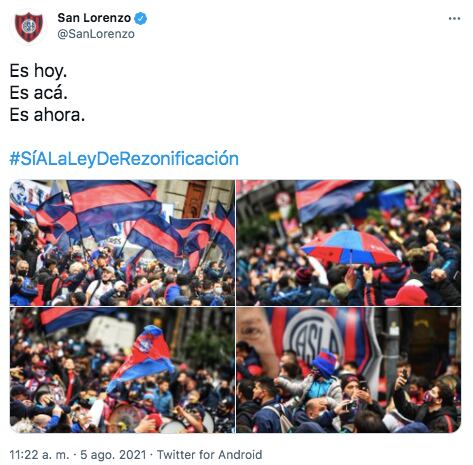Click the large striped flag in first photo
473x465 pixels.
coord(113,203)
